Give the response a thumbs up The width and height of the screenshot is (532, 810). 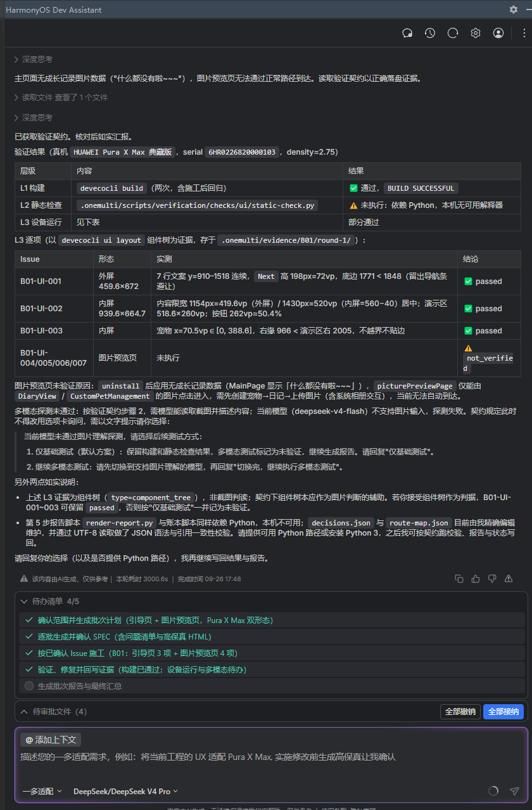(476, 578)
